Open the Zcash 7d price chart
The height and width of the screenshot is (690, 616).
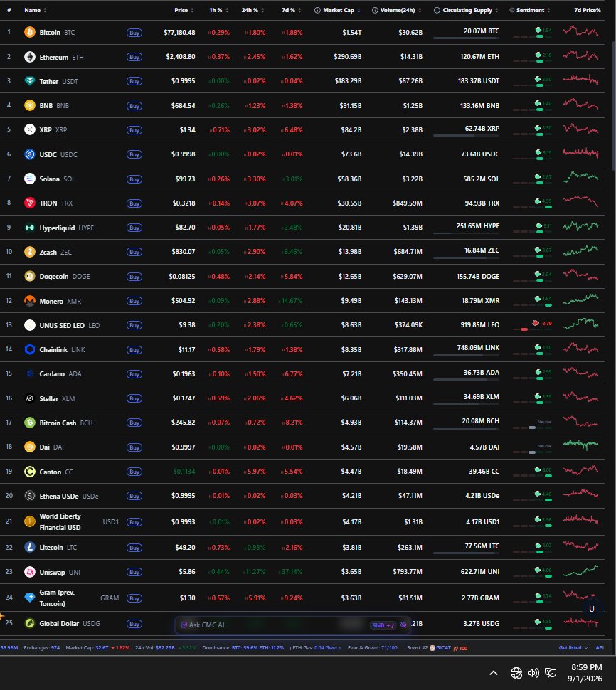581,250
